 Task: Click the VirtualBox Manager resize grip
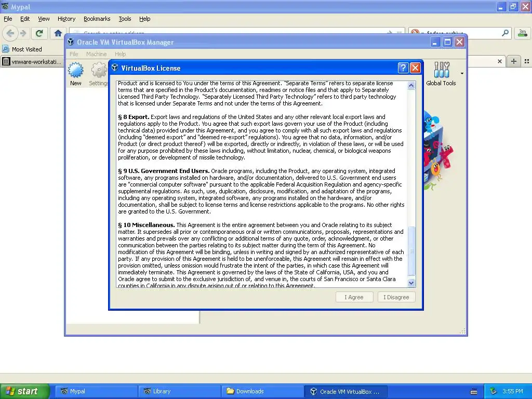tap(462, 331)
